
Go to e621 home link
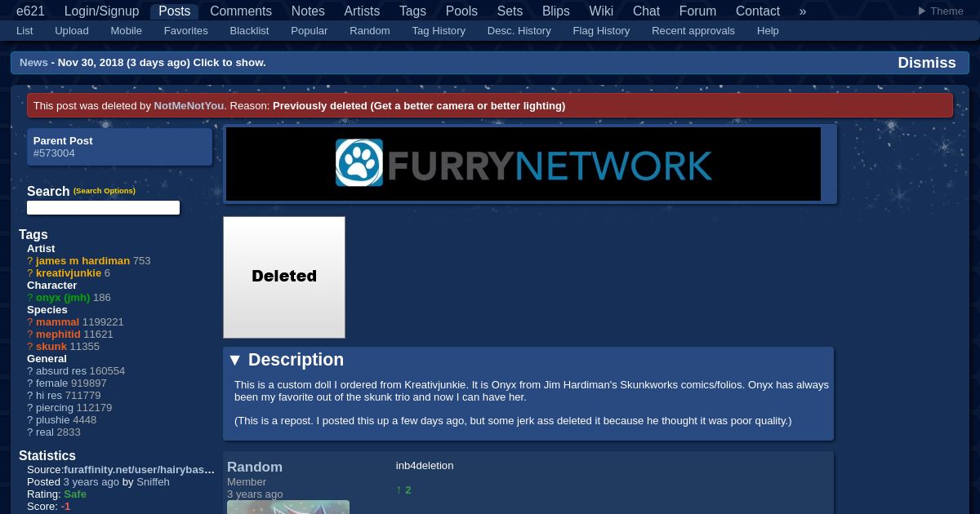tap(31, 11)
